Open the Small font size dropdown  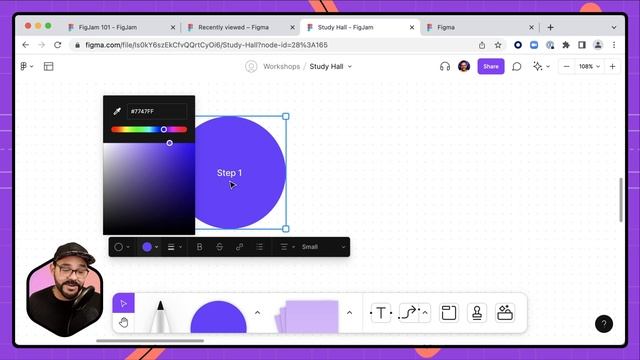(x=323, y=247)
